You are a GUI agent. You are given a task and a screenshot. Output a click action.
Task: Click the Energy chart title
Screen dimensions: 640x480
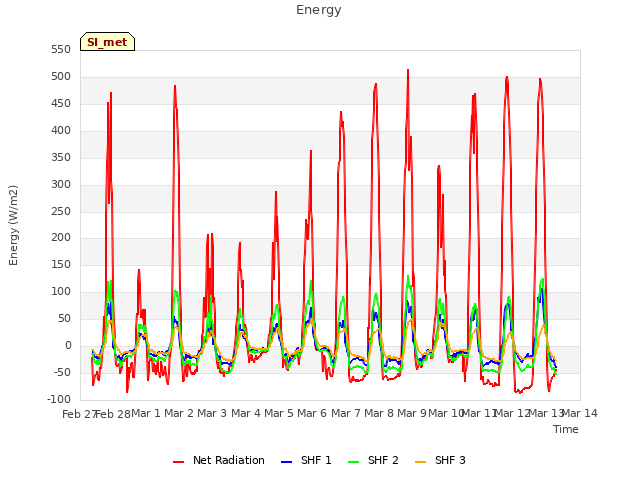point(319,10)
